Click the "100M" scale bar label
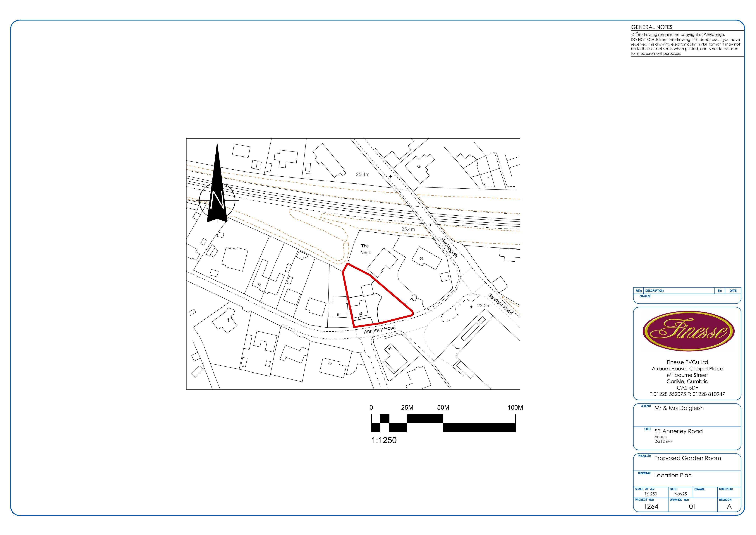The height and width of the screenshot is (535, 756). click(515, 407)
